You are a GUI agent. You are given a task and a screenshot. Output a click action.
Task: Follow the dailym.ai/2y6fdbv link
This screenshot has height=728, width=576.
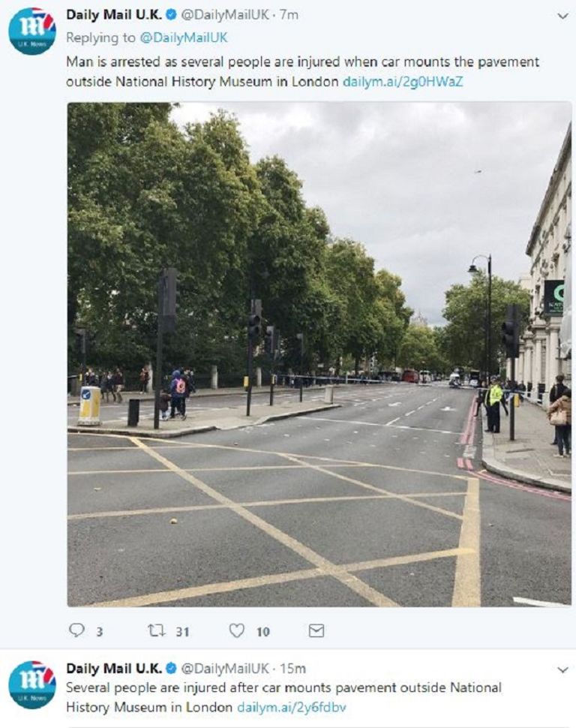(x=290, y=704)
